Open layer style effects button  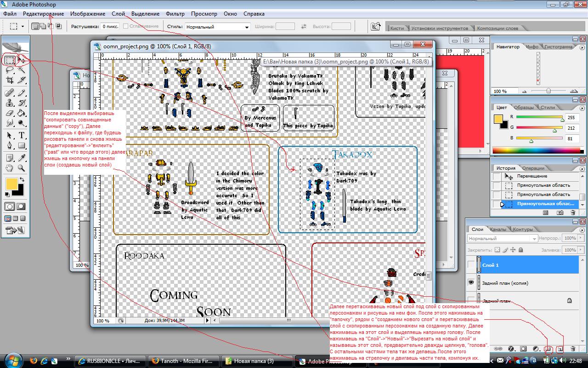(511, 349)
